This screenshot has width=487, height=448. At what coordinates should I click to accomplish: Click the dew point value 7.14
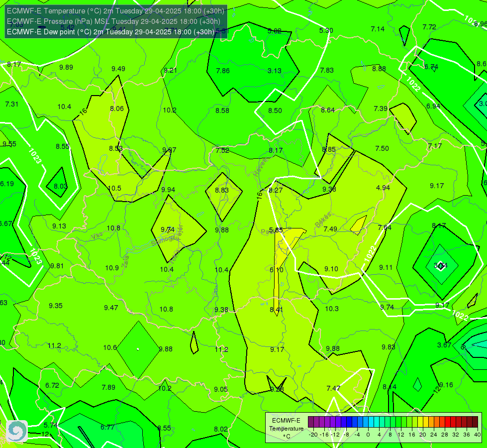(x=378, y=29)
